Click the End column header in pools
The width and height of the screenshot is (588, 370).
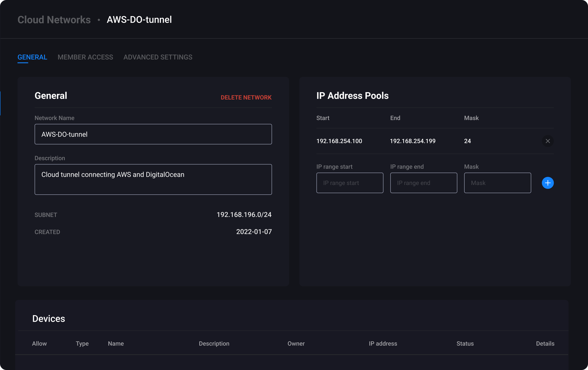[395, 118]
